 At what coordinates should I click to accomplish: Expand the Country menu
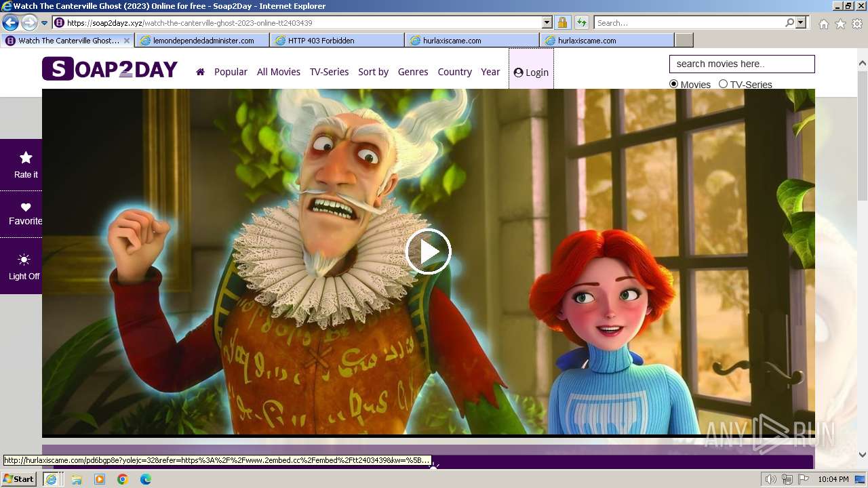point(454,72)
